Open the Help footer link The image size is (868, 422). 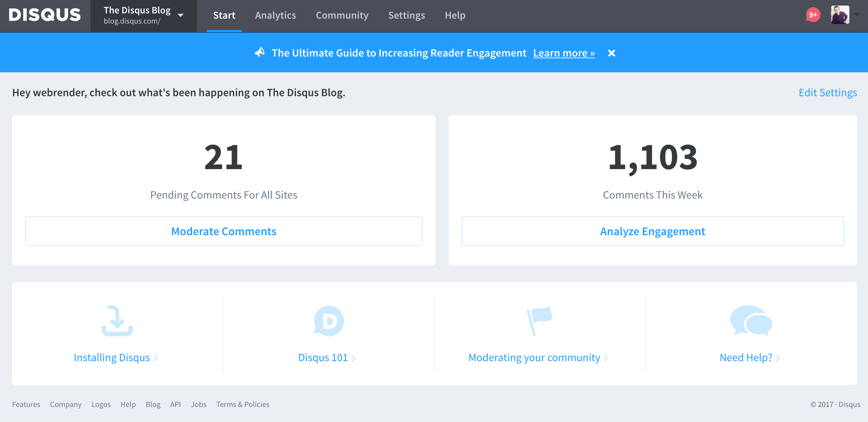tap(128, 404)
